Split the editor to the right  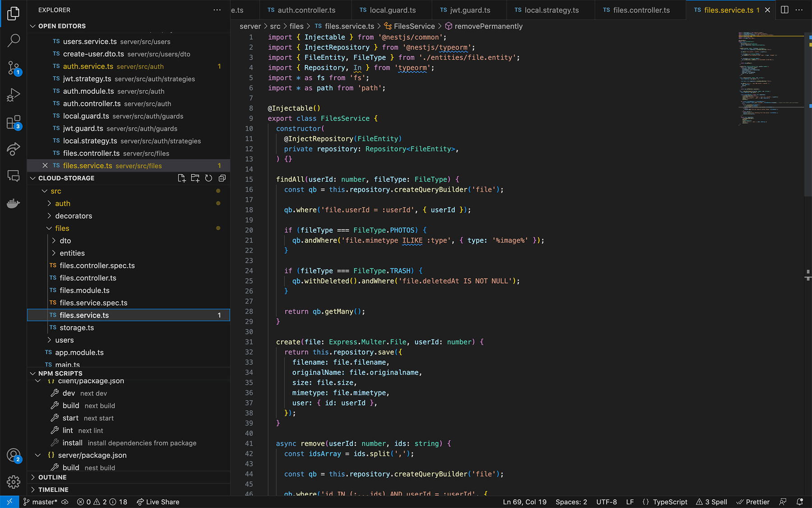(x=784, y=10)
